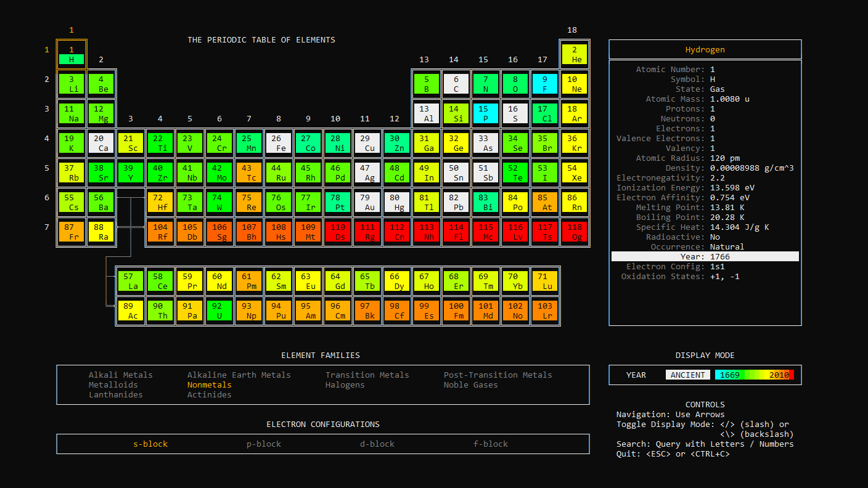
Task: Select the Carbon element tile
Action: pos(456,84)
